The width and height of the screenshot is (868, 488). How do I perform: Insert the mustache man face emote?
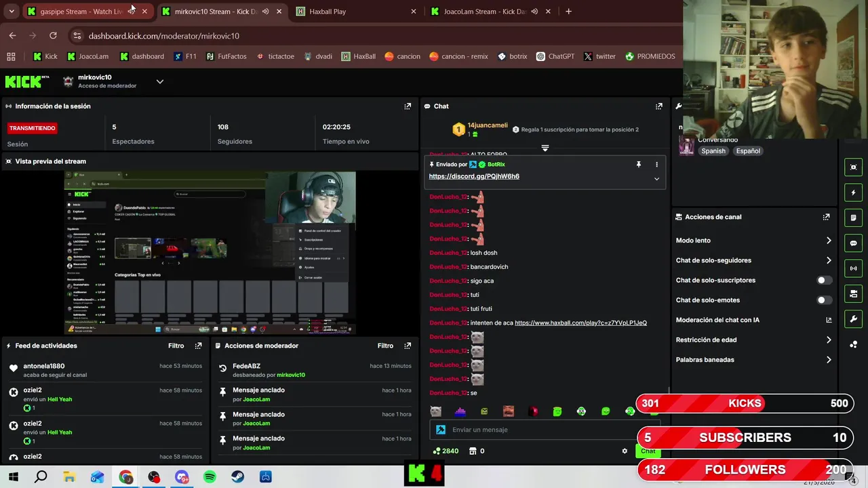coord(509,411)
